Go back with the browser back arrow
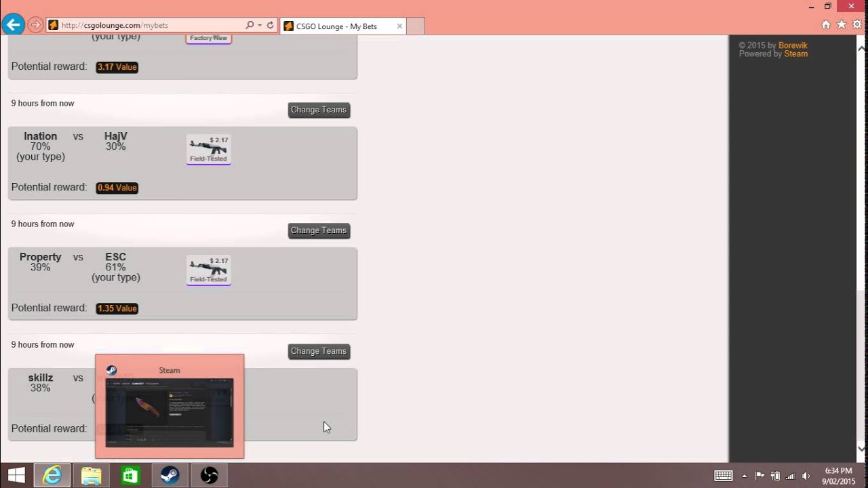Image resolution: width=868 pixels, height=488 pixels. [14, 25]
